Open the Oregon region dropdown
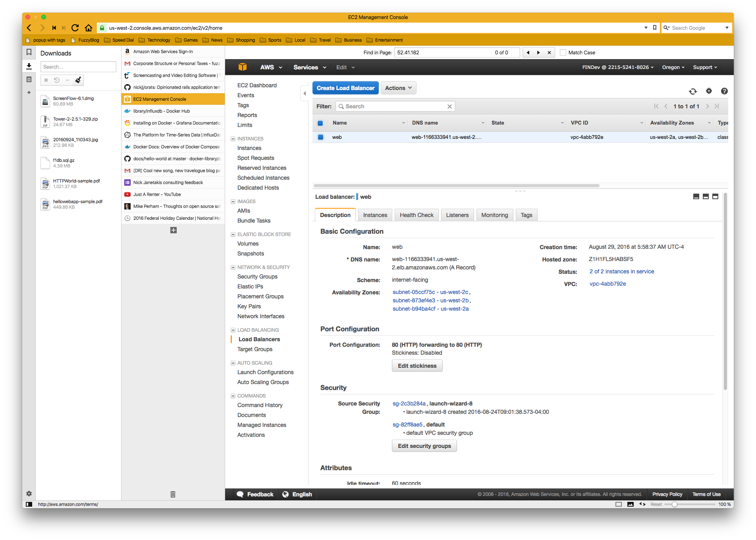Screen dimensions: 756x540 [x=673, y=67]
